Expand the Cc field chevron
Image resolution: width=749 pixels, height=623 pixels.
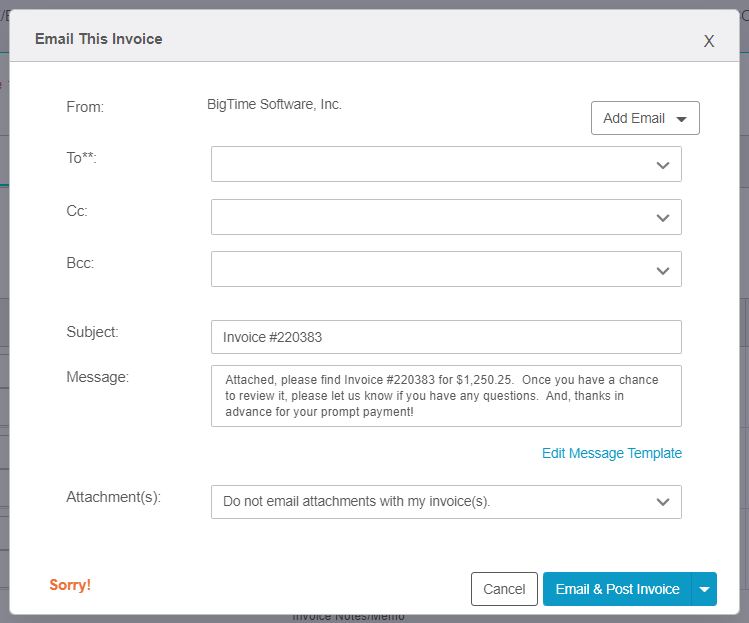tap(663, 218)
